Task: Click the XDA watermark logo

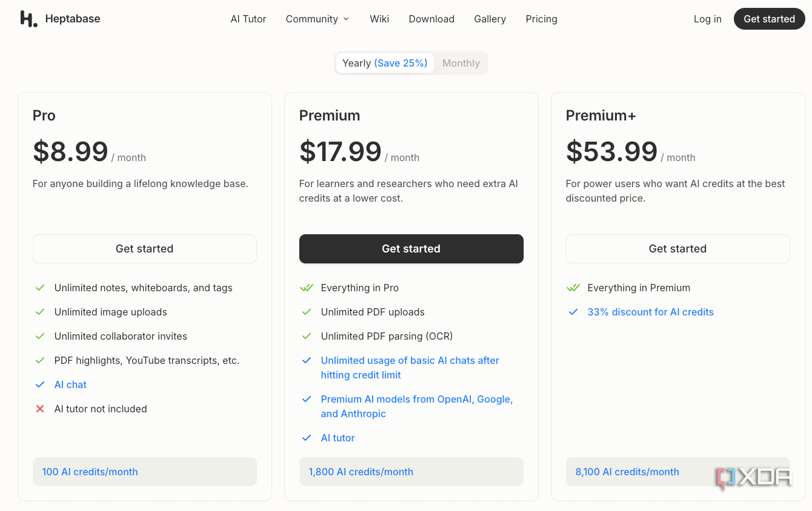Action: tap(753, 478)
